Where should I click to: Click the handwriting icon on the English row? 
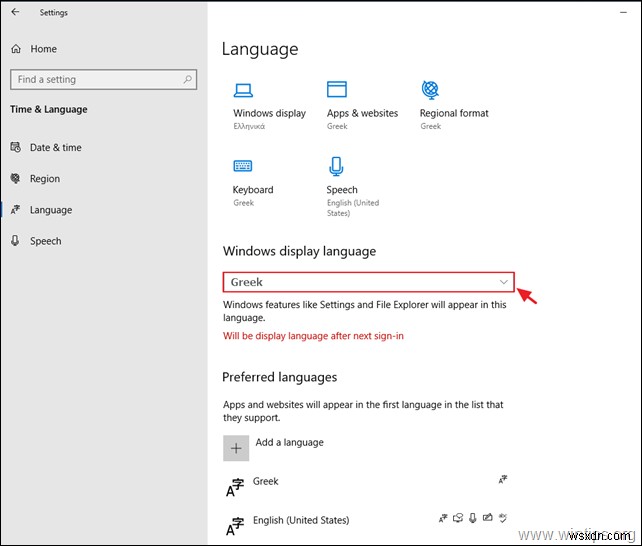click(x=487, y=518)
